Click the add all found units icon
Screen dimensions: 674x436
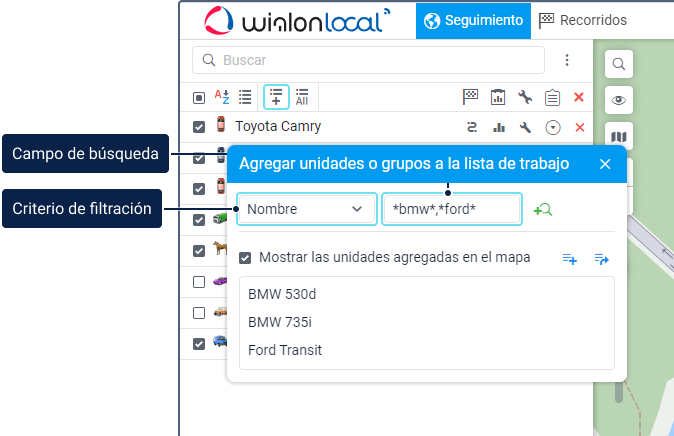570,259
